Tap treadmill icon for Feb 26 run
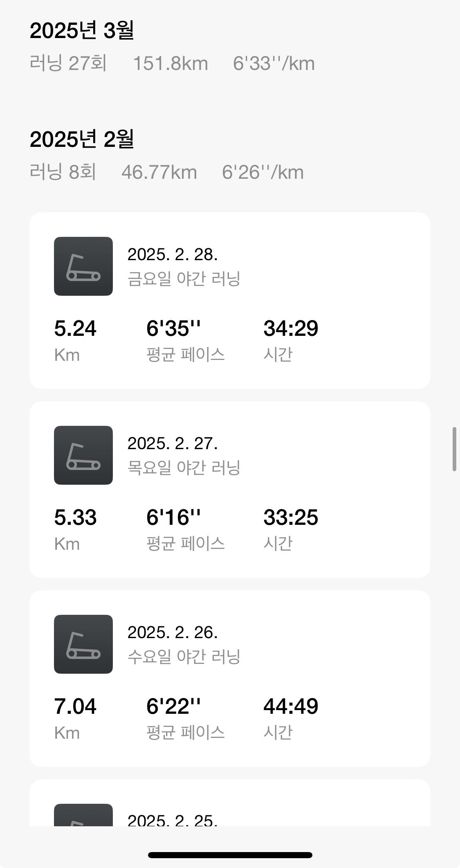The width and height of the screenshot is (460, 868). coord(83,644)
